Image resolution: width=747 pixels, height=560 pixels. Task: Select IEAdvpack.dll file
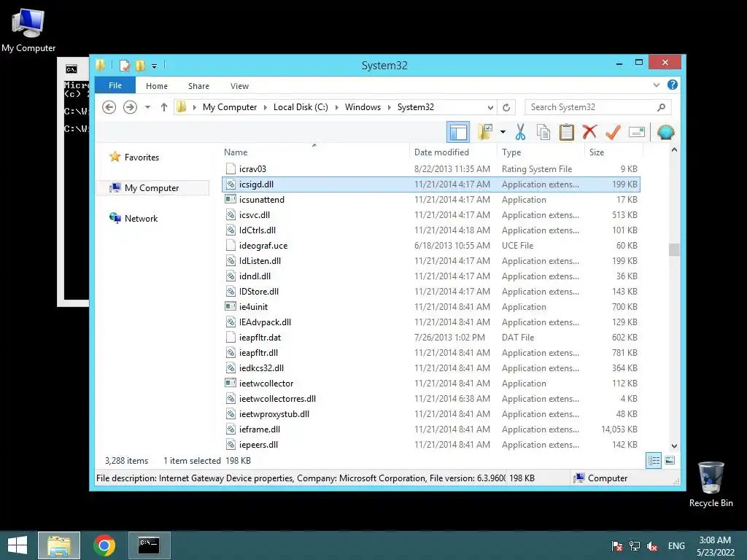[430, 322]
